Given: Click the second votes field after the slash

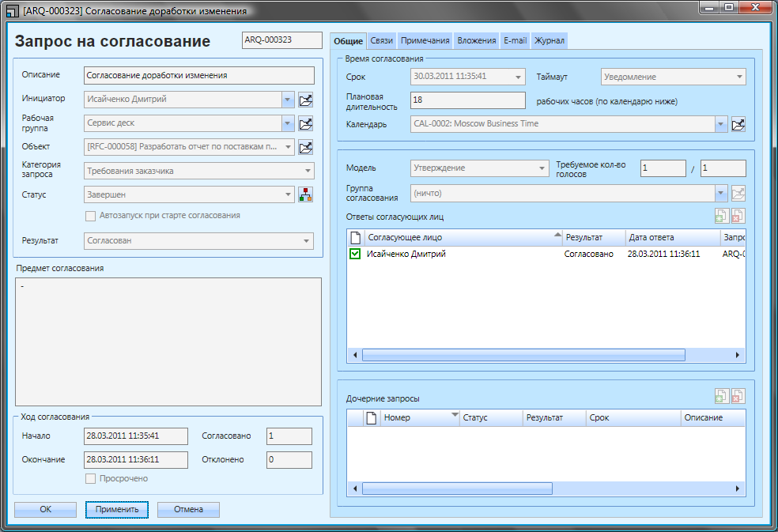Looking at the screenshot, I should [x=723, y=168].
